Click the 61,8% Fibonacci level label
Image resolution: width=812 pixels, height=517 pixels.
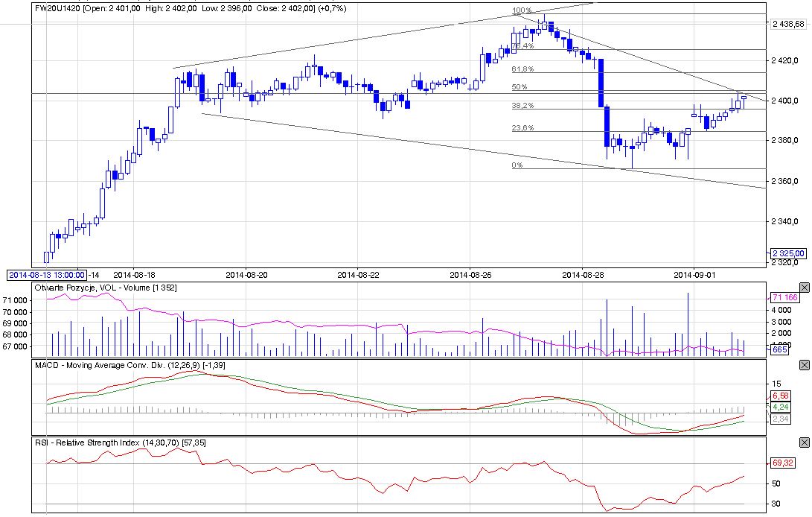tap(522, 69)
